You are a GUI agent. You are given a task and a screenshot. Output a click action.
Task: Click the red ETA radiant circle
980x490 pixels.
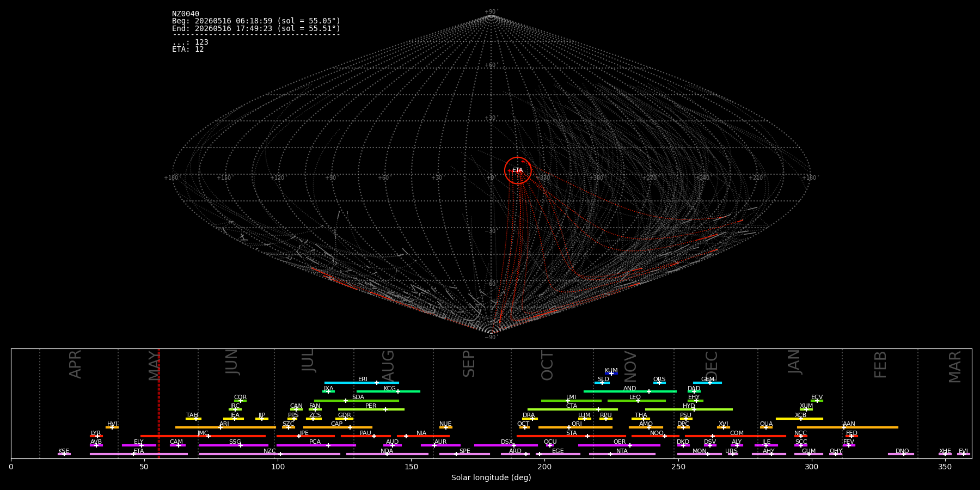[518, 170]
